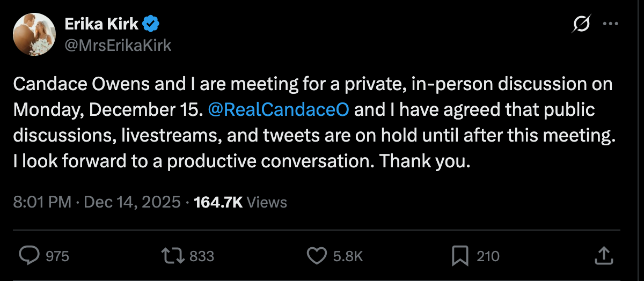Click the reply speech bubble icon
Image resolution: width=644 pixels, height=281 pixels.
[28, 256]
